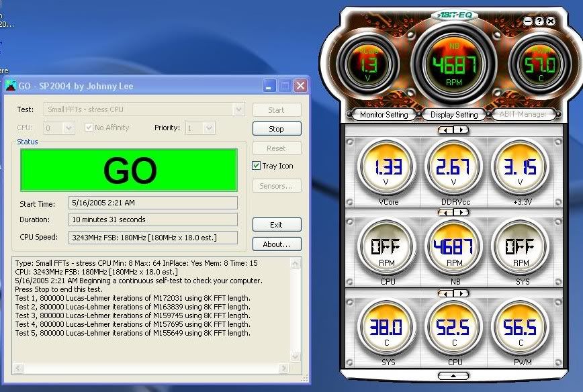This screenshot has width=583, height=392.
Task: Click the CPU temperature gauge showing 52.5
Action: pos(453,328)
